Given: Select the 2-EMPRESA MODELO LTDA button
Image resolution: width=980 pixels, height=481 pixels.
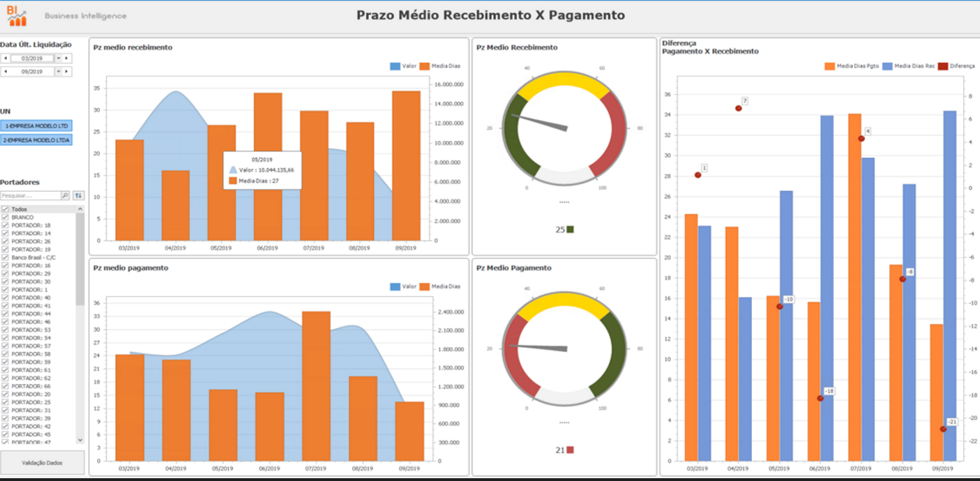Looking at the screenshot, I should pyautogui.click(x=37, y=140).
